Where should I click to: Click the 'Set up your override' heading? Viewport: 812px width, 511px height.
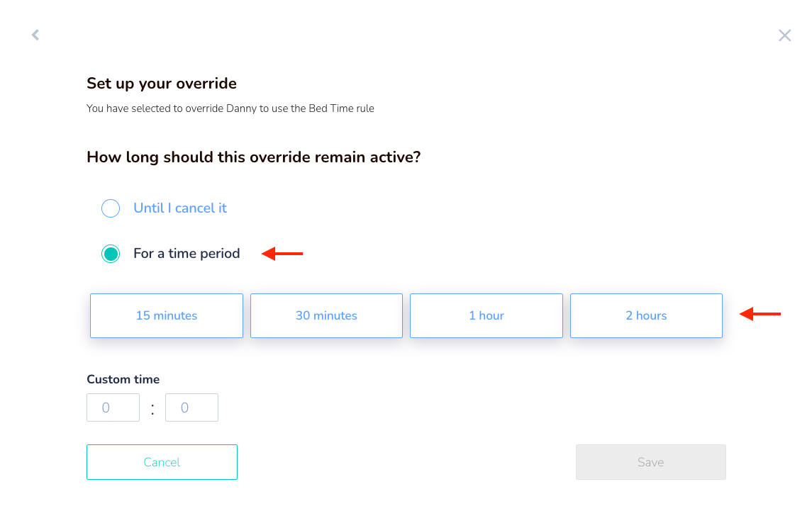162,84
